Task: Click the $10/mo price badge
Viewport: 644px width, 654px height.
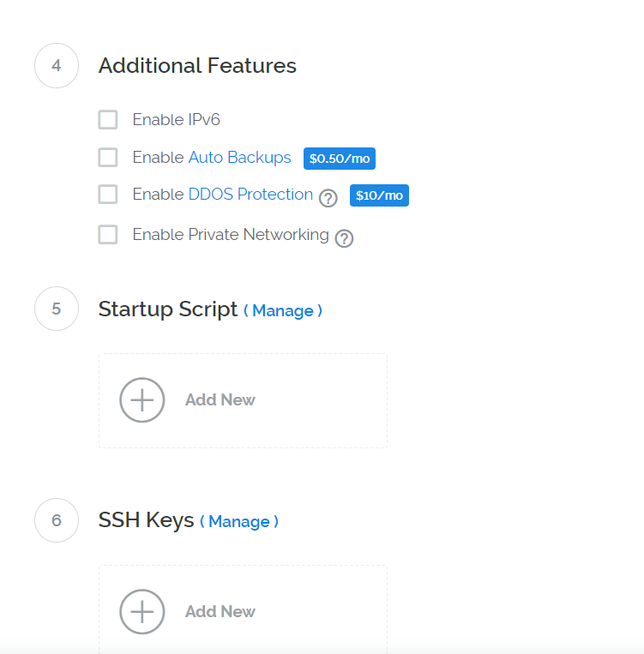Action: click(379, 195)
